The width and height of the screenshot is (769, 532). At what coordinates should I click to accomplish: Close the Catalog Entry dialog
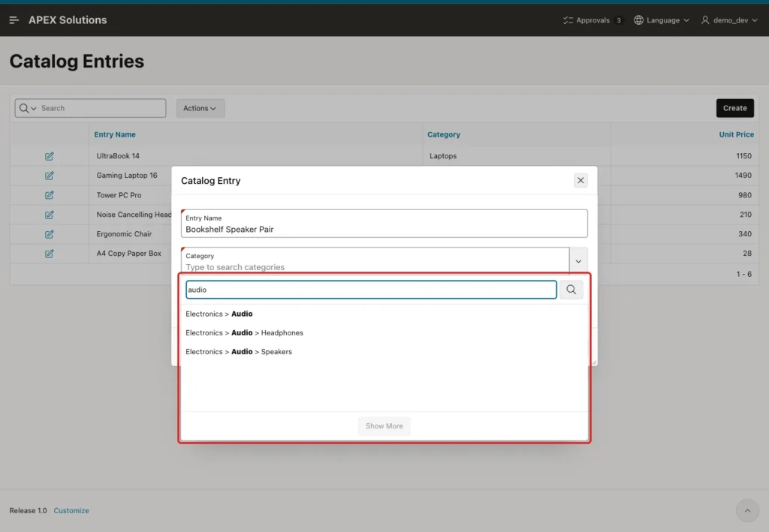click(581, 180)
